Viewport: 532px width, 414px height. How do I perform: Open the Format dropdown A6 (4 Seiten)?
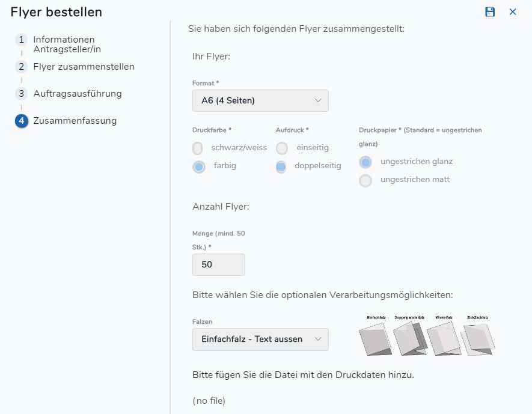coord(260,100)
